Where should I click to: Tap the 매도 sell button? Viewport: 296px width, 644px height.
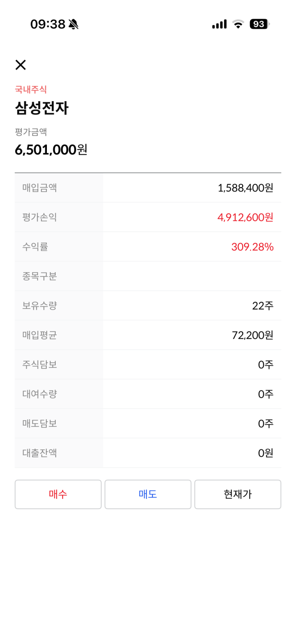(x=148, y=494)
